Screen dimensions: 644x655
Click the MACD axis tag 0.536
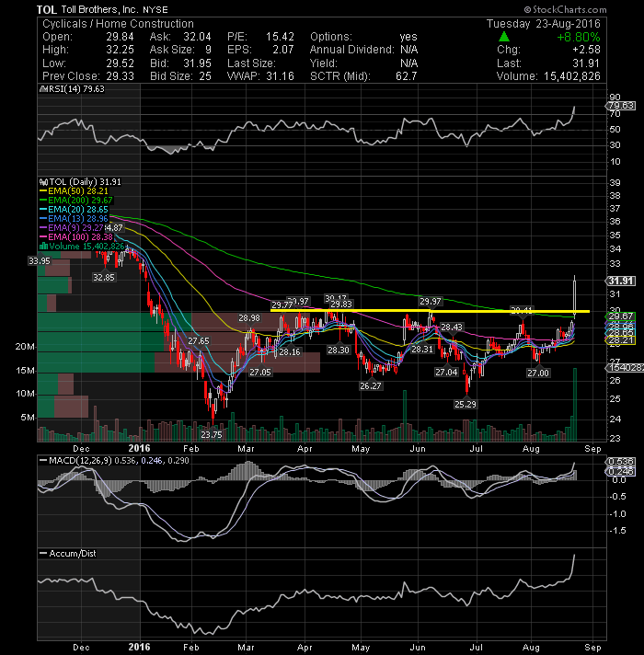[x=621, y=462]
